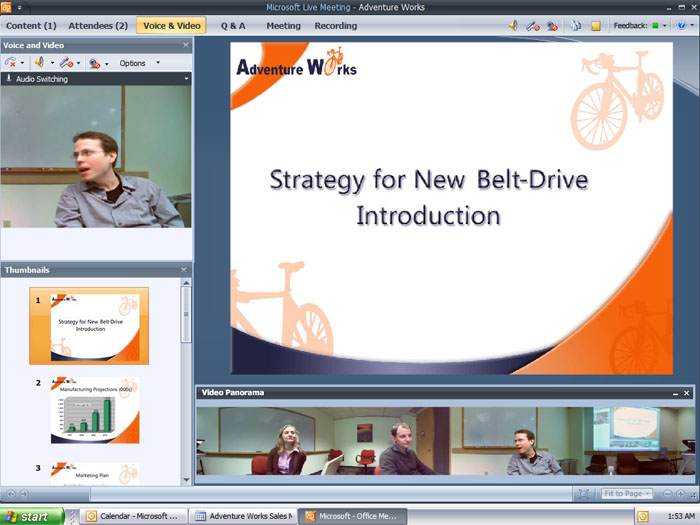Close the Thumbnails panel
This screenshot has height=525, width=700.
[x=184, y=270]
